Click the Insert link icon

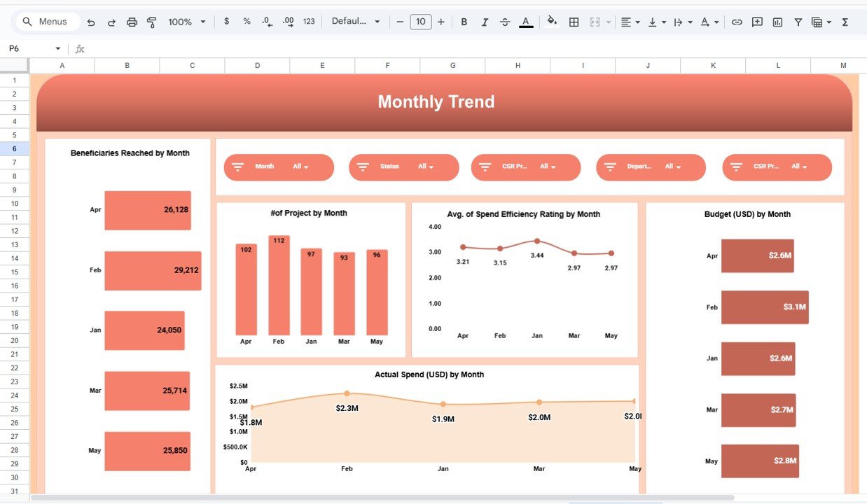click(737, 22)
